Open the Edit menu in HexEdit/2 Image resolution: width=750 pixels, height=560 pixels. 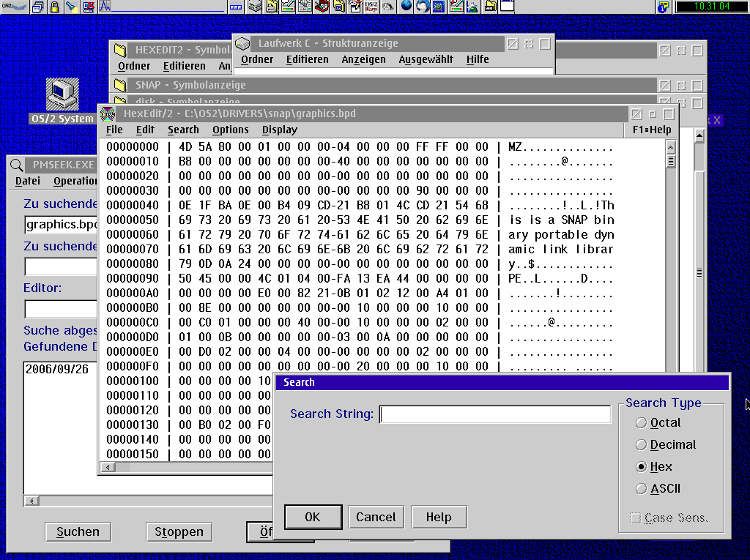click(x=145, y=130)
